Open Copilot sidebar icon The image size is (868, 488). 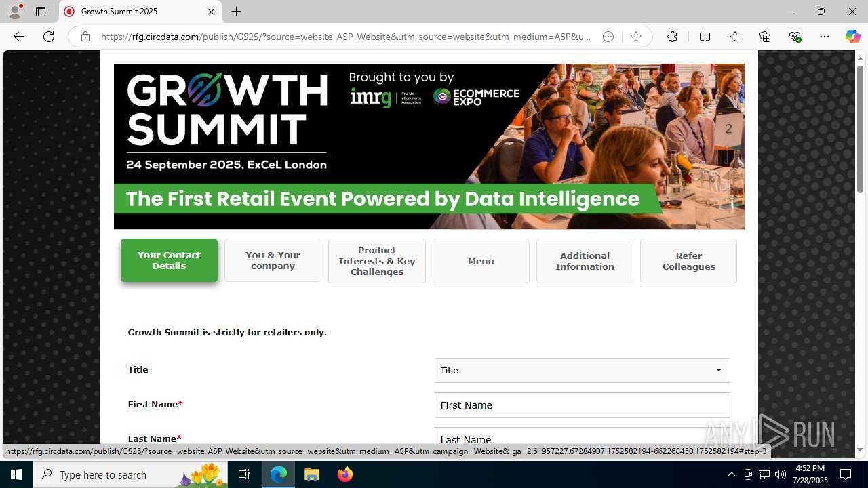tap(852, 37)
